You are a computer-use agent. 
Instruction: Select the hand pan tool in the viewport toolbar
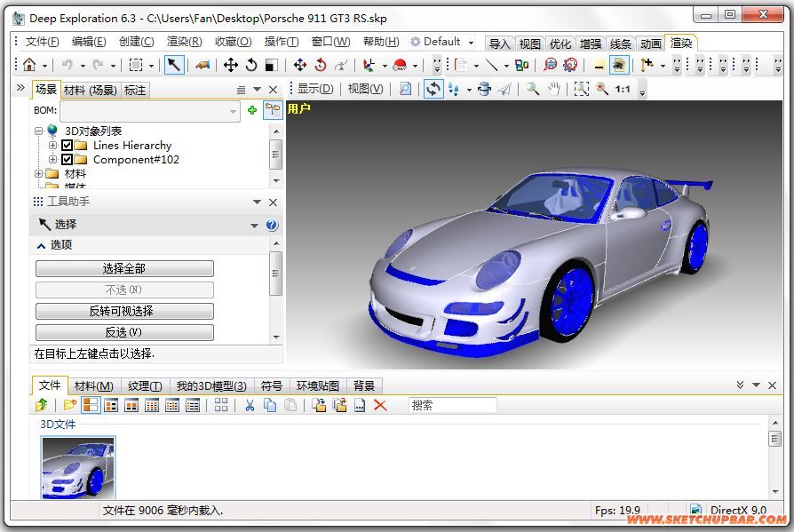(x=554, y=89)
